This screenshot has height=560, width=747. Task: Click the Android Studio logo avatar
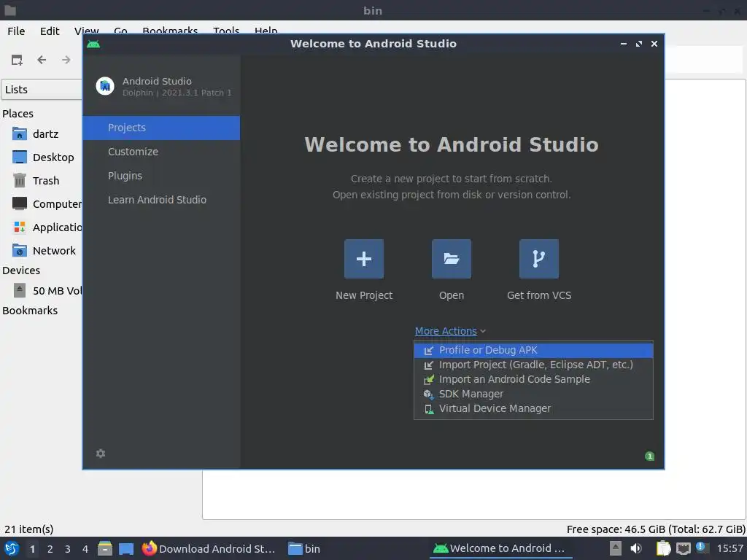tap(105, 86)
